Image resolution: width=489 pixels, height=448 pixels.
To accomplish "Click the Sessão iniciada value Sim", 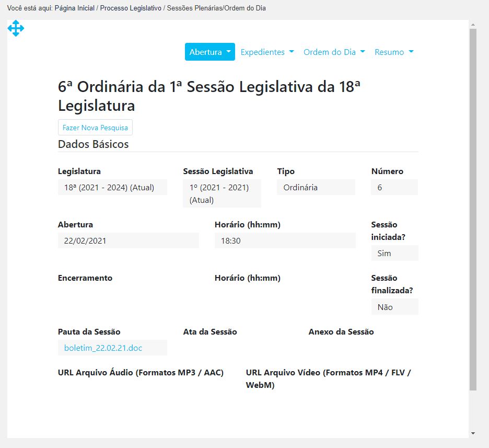I will [394, 253].
